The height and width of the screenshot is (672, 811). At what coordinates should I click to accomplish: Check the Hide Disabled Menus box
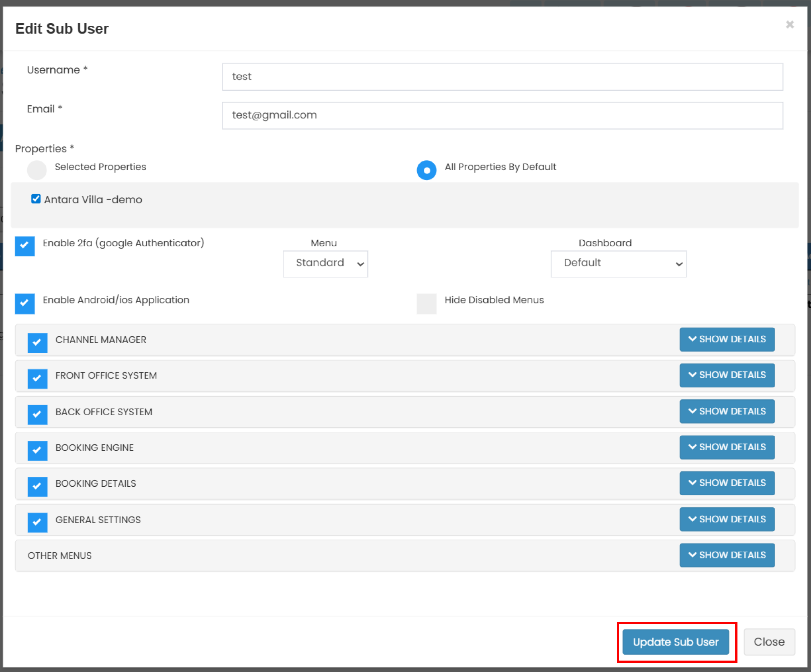coord(426,303)
